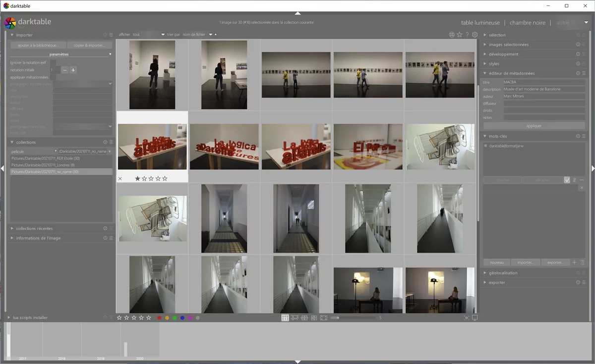Reset the géolocalisation module

pos(578,273)
